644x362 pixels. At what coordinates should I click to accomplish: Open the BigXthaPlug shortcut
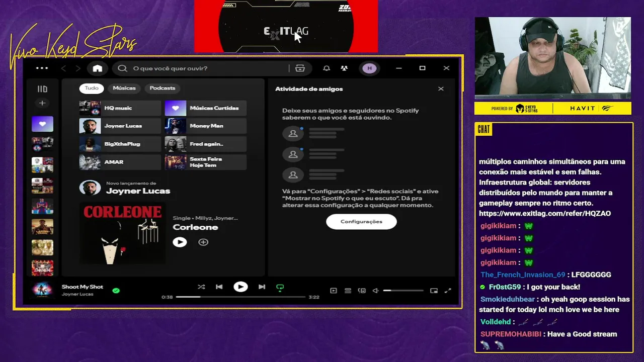coord(120,144)
